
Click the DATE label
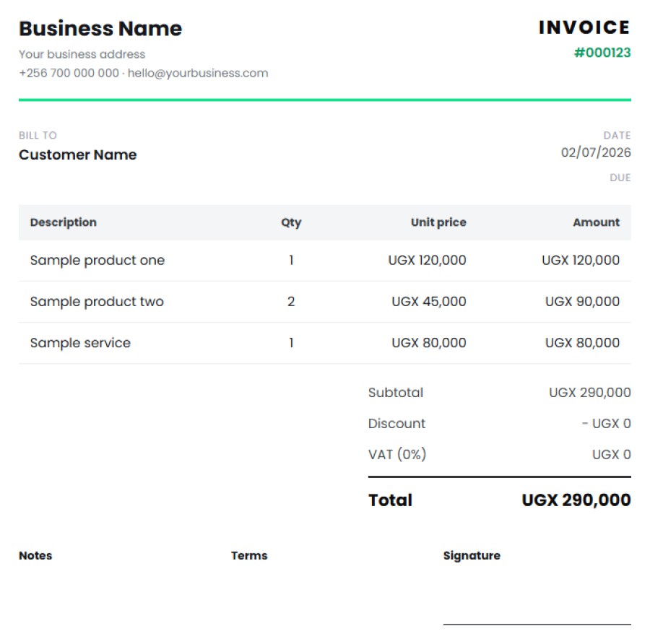pyautogui.click(x=617, y=136)
